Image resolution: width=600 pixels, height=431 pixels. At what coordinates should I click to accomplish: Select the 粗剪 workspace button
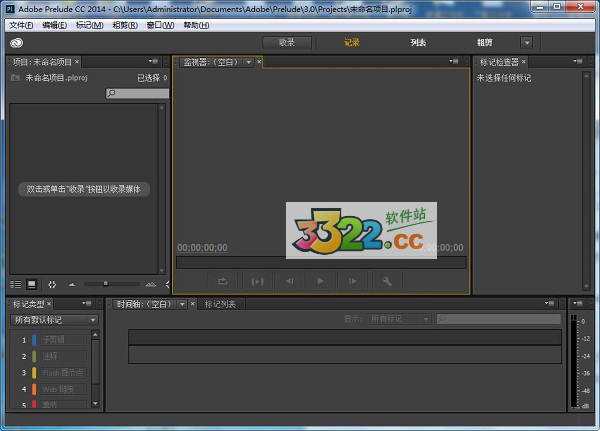coord(484,42)
